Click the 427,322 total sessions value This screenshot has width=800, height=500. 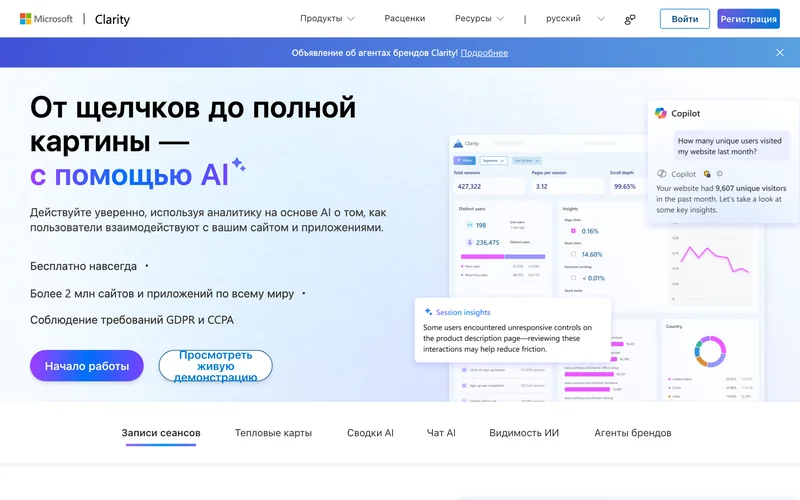click(469, 186)
